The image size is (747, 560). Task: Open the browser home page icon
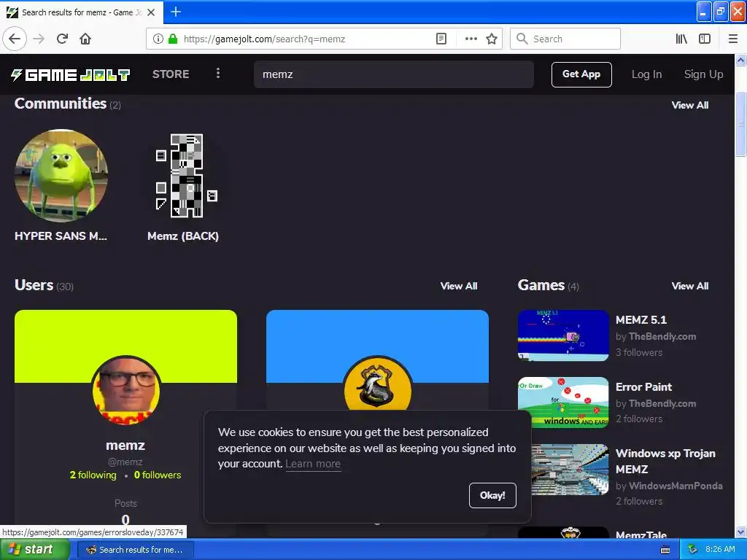click(x=85, y=39)
